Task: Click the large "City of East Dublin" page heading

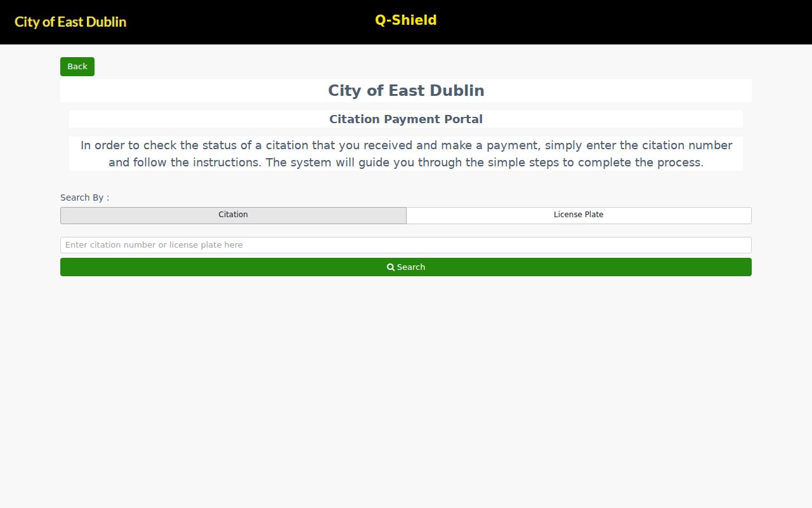Action: [406, 91]
